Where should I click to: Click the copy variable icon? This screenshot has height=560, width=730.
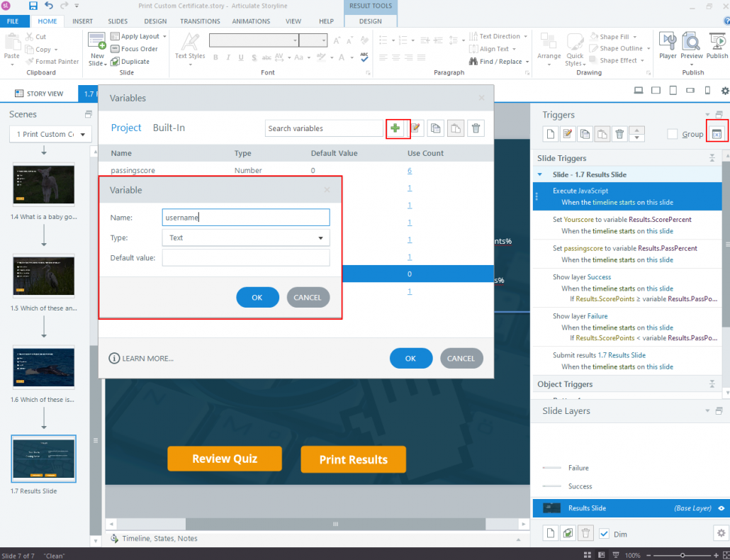pyautogui.click(x=435, y=128)
